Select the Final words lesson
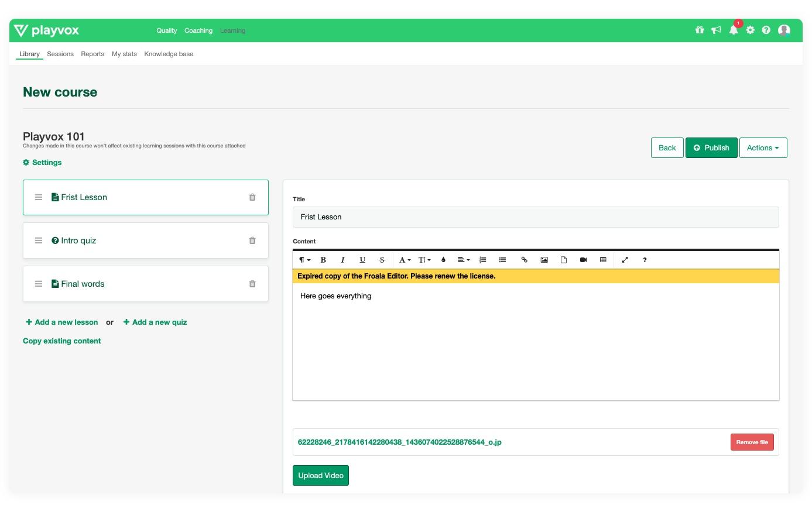Screen dimensions: 812x512 (145, 284)
